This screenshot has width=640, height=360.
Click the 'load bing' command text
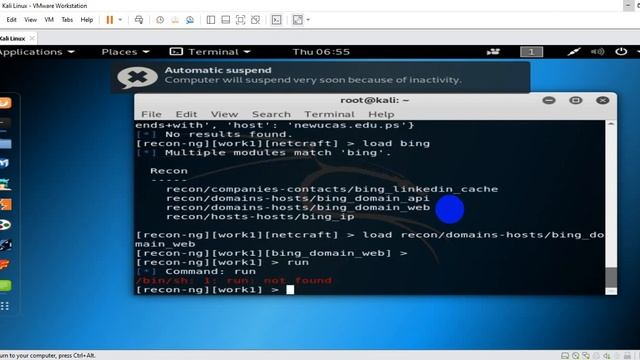[396, 144]
